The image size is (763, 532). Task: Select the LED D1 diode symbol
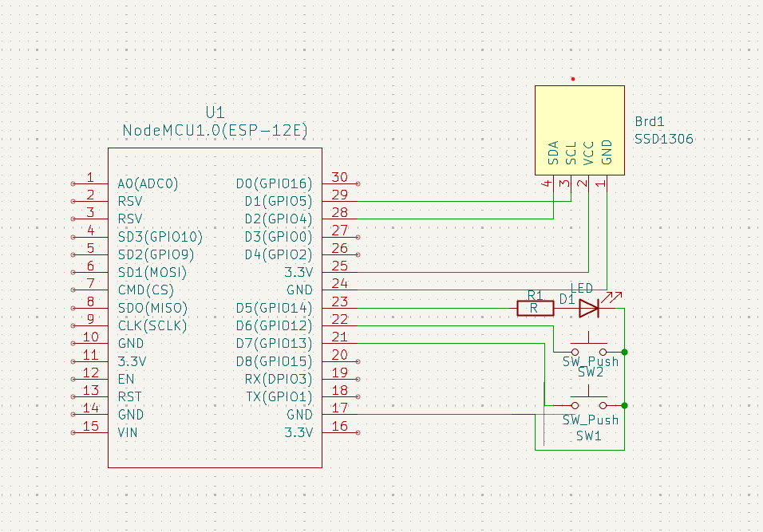click(x=589, y=308)
